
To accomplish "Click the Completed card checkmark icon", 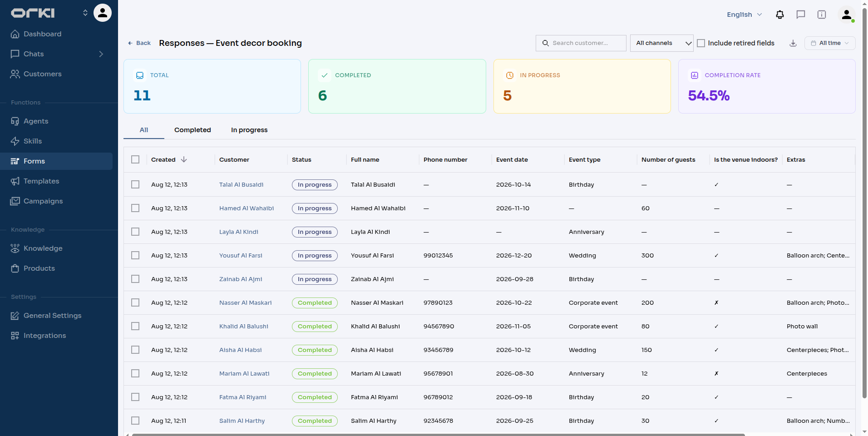I will pyautogui.click(x=325, y=75).
